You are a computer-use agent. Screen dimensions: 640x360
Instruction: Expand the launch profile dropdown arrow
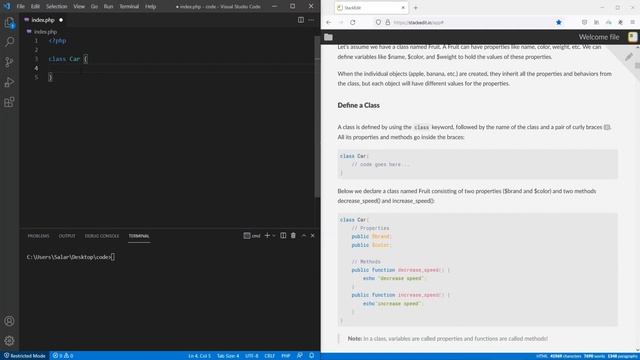pyautogui.click(x=274, y=236)
